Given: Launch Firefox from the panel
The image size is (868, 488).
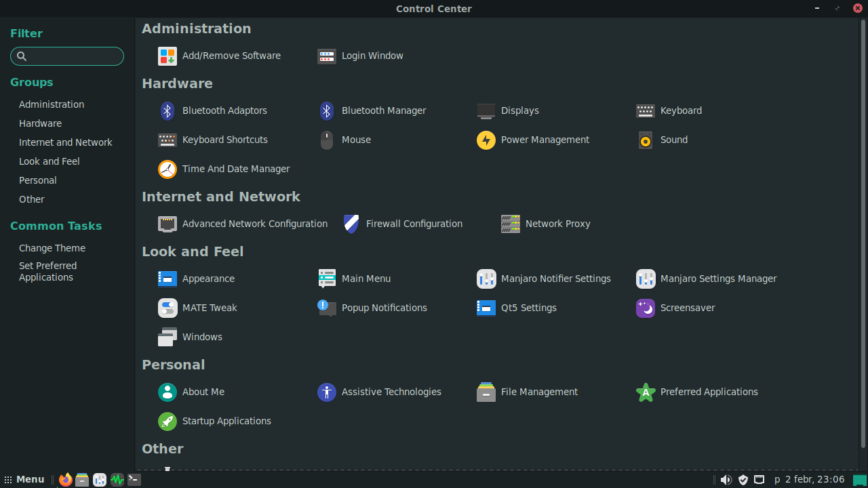Looking at the screenshot, I should [65, 480].
